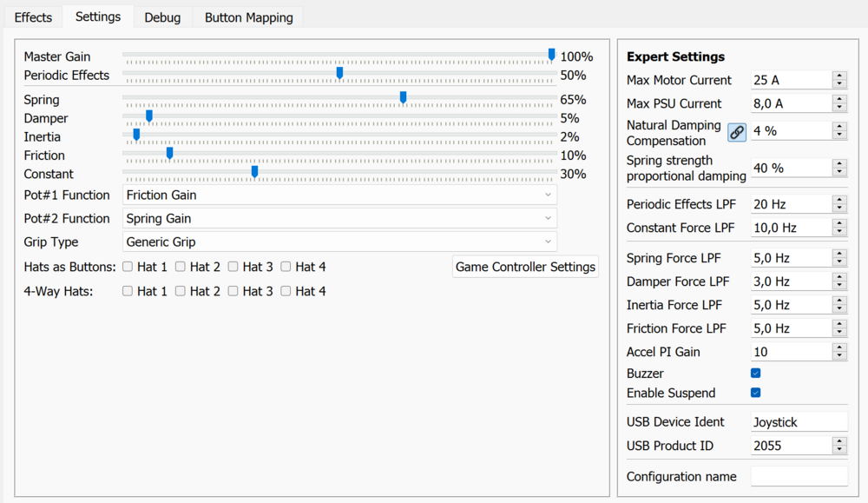Click the Configuration name text field
Image resolution: width=868 pixels, height=503 pixels.
799,476
